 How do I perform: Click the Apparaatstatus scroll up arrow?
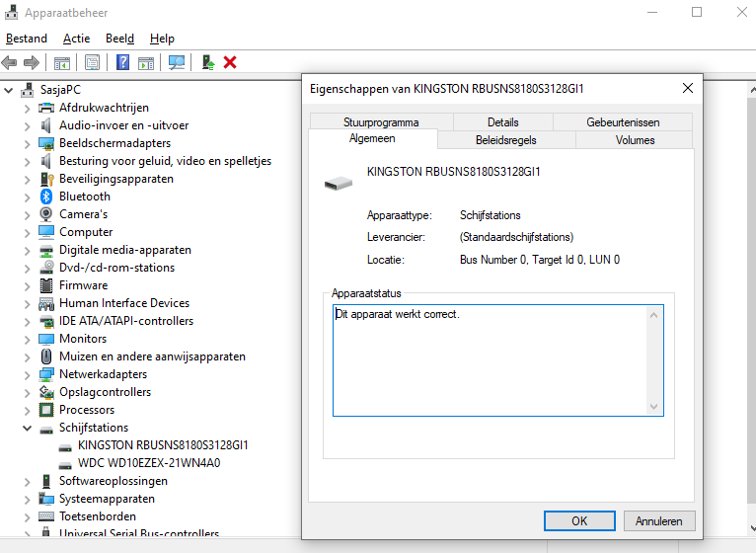(x=653, y=315)
